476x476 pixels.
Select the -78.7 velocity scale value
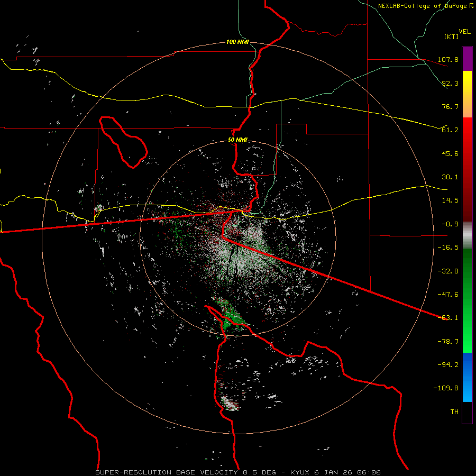coord(448,342)
